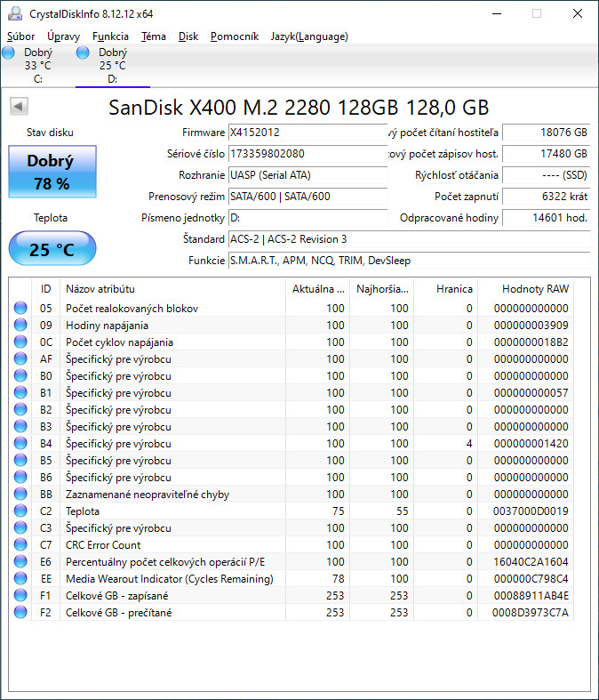This screenshot has width=599, height=700.
Task: Click the host writes value 17480 GB
Action: point(546,154)
